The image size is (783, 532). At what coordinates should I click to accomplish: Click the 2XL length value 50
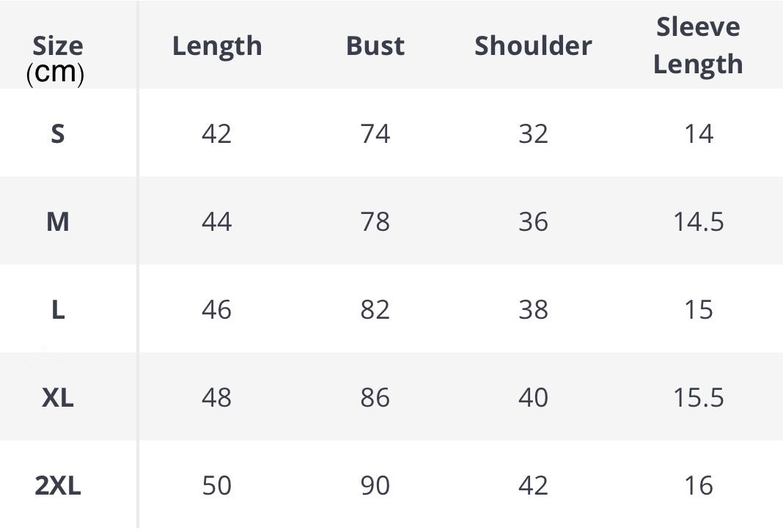pos(216,486)
